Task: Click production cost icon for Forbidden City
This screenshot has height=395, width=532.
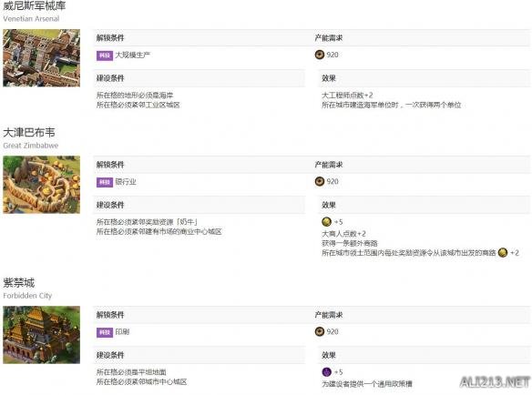Action: 320,331
